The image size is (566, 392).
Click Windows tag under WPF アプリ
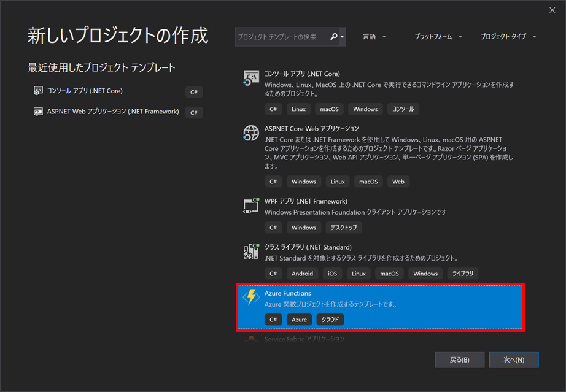click(304, 228)
